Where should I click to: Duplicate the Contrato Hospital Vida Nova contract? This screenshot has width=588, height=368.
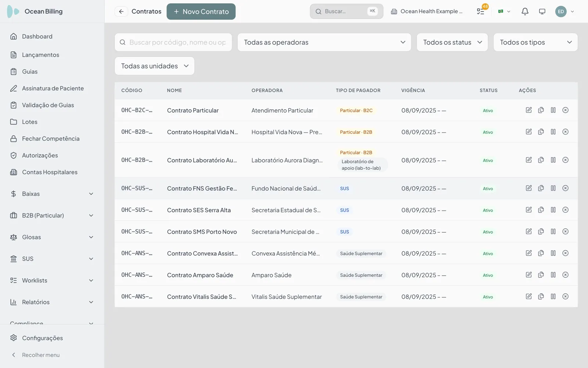(x=541, y=132)
